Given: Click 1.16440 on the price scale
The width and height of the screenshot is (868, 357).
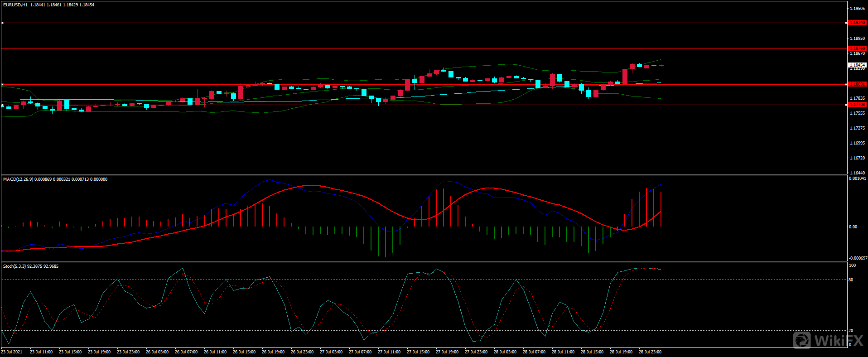Looking at the screenshot, I should 857,173.
